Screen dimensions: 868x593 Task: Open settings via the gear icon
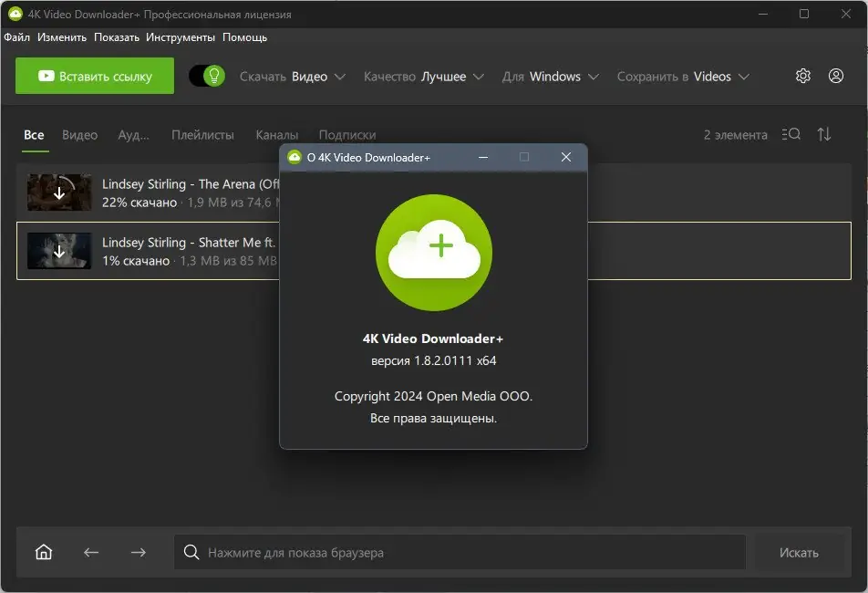pyautogui.click(x=802, y=76)
